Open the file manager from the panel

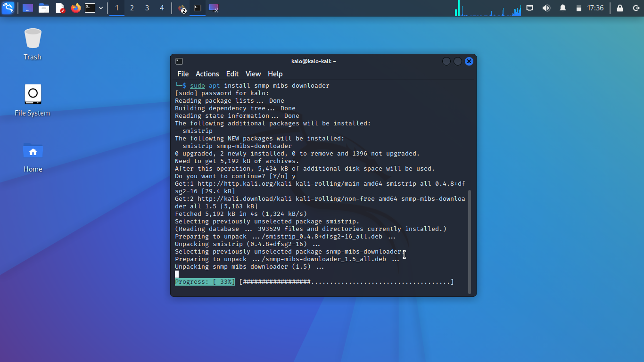click(x=44, y=8)
